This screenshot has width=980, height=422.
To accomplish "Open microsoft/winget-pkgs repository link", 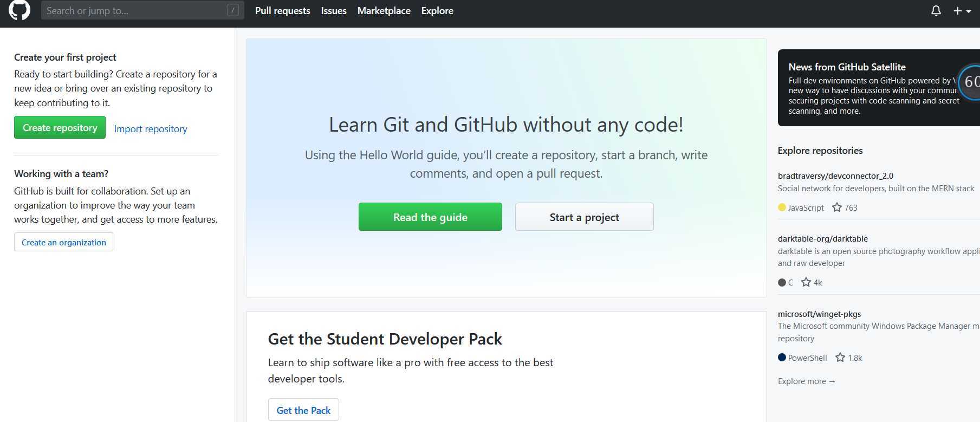I will 819,314.
